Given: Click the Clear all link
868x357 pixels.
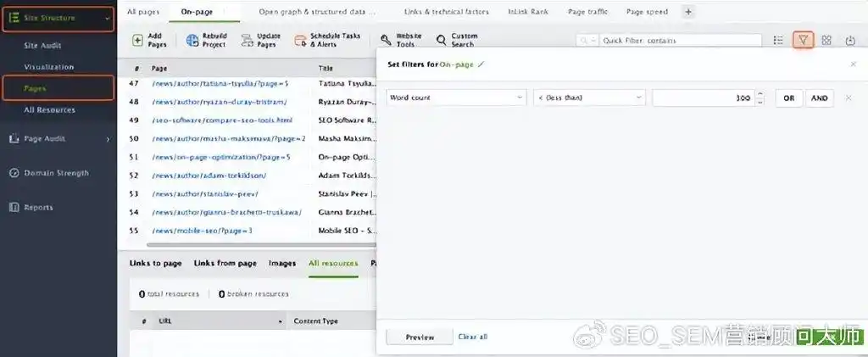Looking at the screenshot, I should click(x=473, y=337).
